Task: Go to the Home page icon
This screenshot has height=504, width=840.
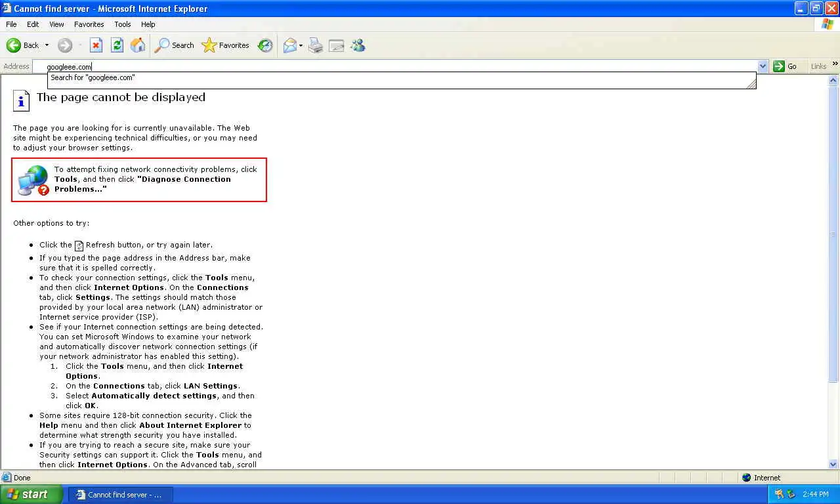Action: click(x=138, y=45)
